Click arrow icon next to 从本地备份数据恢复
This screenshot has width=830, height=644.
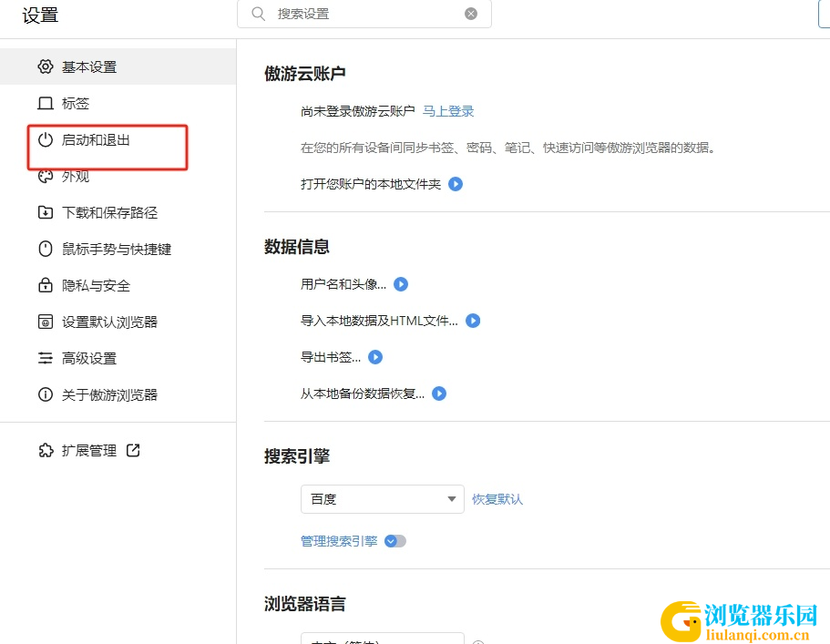tap(439, 394)
